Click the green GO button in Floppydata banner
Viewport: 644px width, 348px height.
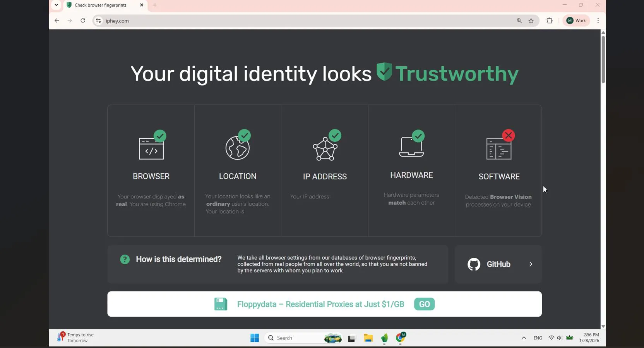coord(425,304)
